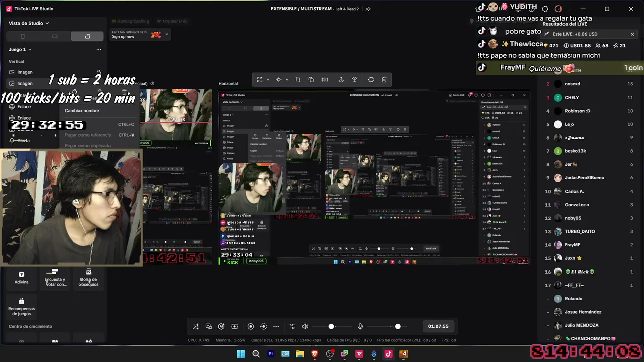Click the 01:07:55 live timer button
Viewport: 644px width, 362px height.
click(438, 326)
